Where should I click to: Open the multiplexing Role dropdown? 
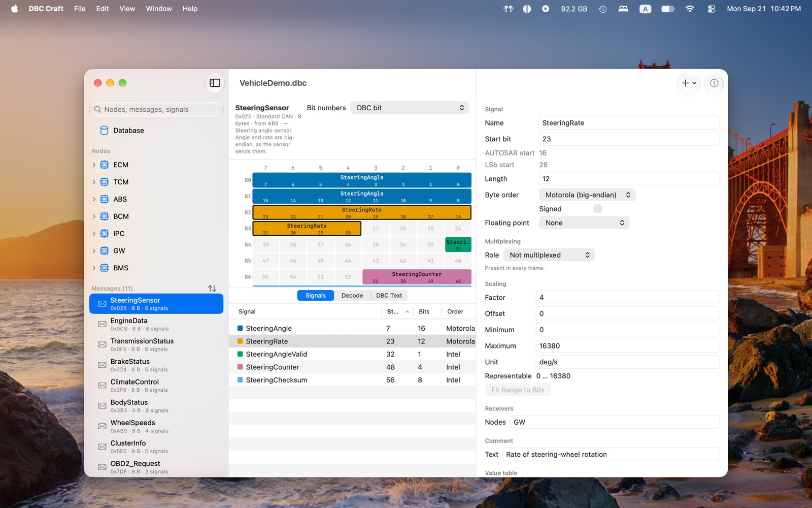coord(549,255)
